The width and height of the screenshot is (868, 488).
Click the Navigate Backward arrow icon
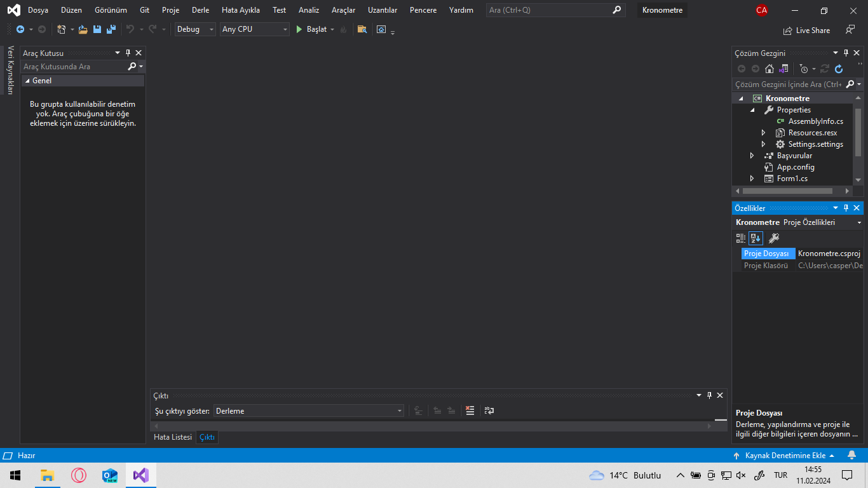(x=20, y=29)
